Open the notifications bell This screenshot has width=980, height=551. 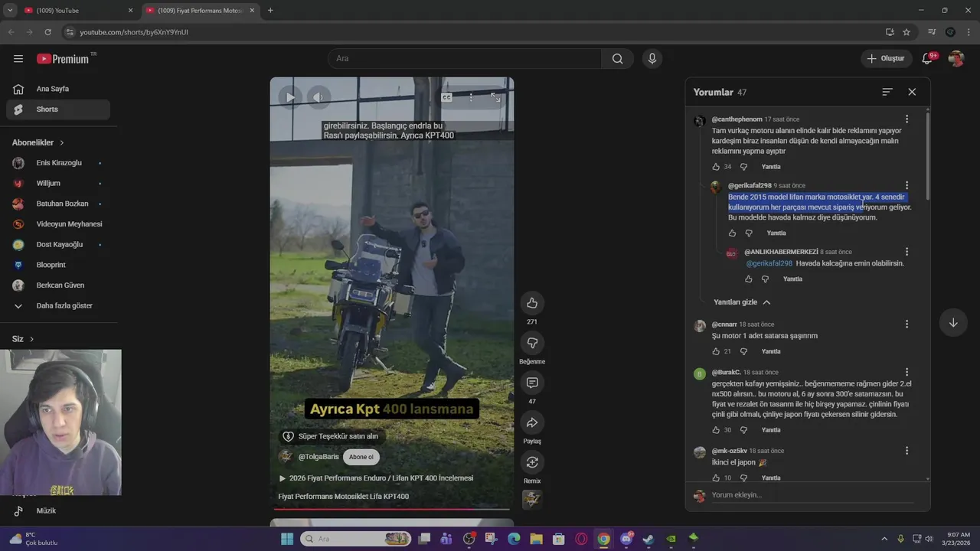point(926,59)
